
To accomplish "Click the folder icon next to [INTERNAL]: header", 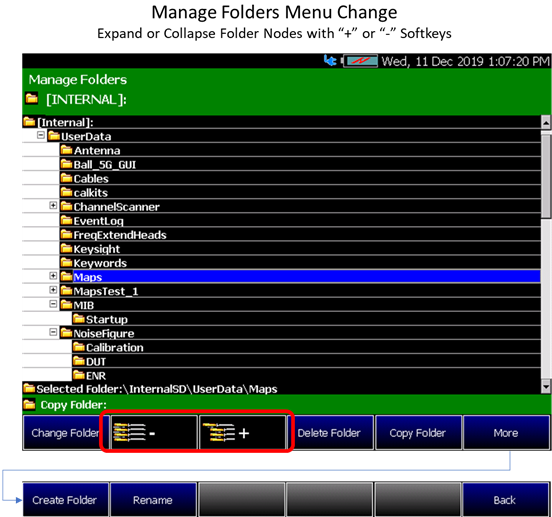I will [32, 99].
